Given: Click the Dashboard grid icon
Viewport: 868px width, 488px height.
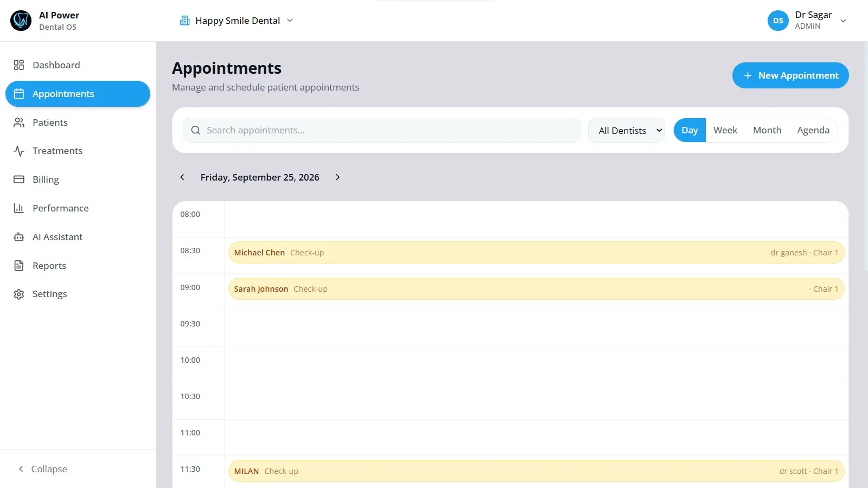Looking at the screenshot, I should tap(19, 65).
